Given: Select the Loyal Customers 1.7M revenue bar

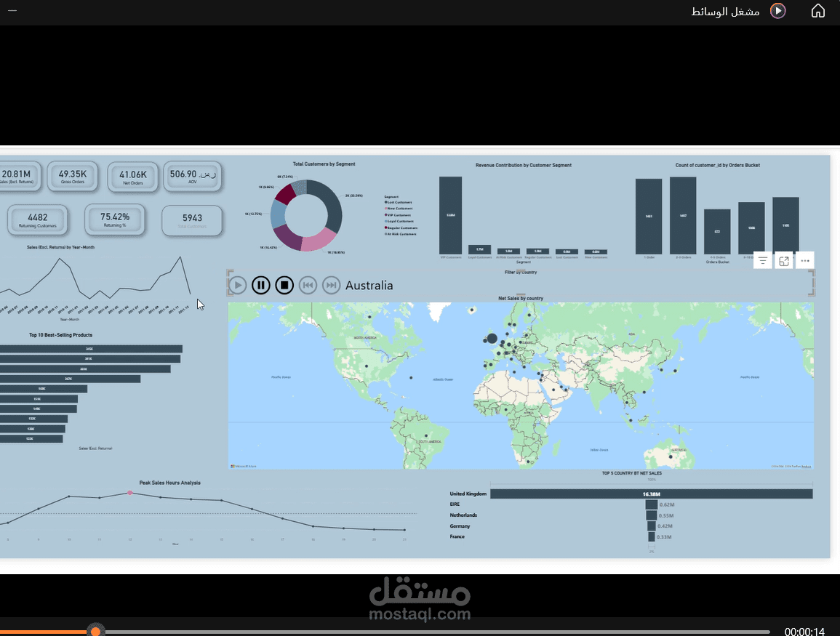Looking at the screenshot, I should point(479,249).
